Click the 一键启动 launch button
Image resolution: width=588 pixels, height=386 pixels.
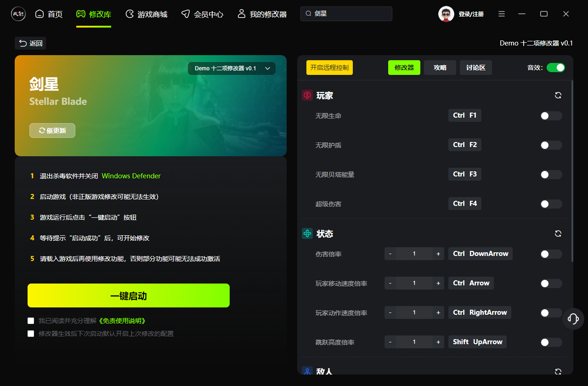click(129, 295)
